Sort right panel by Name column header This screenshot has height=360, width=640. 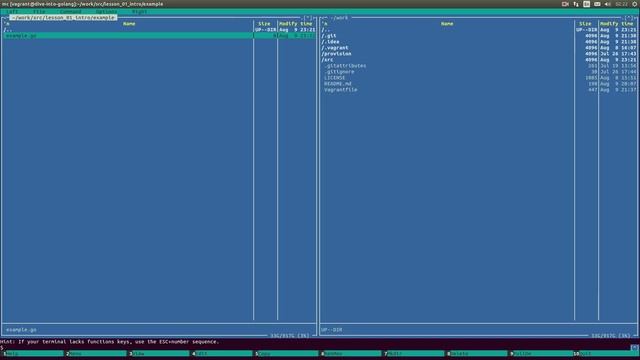pos(447,24)
